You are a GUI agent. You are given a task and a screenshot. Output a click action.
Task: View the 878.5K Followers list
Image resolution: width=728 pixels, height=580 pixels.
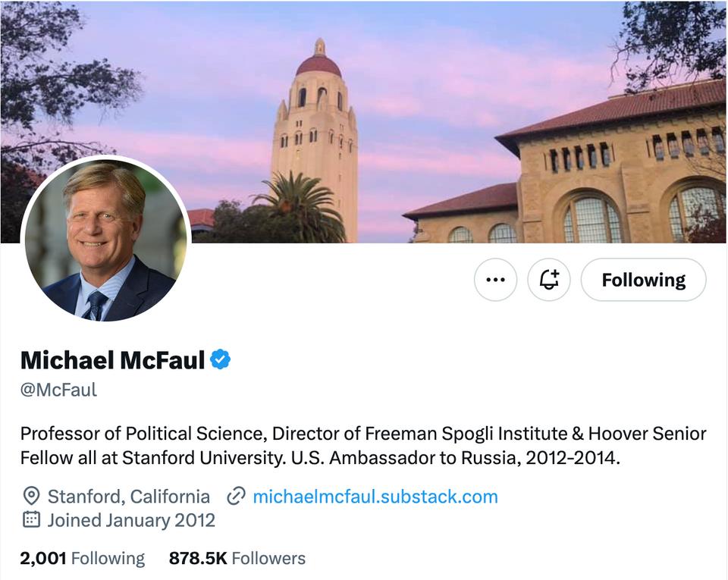pyautogui.click(x=237, y=559)
